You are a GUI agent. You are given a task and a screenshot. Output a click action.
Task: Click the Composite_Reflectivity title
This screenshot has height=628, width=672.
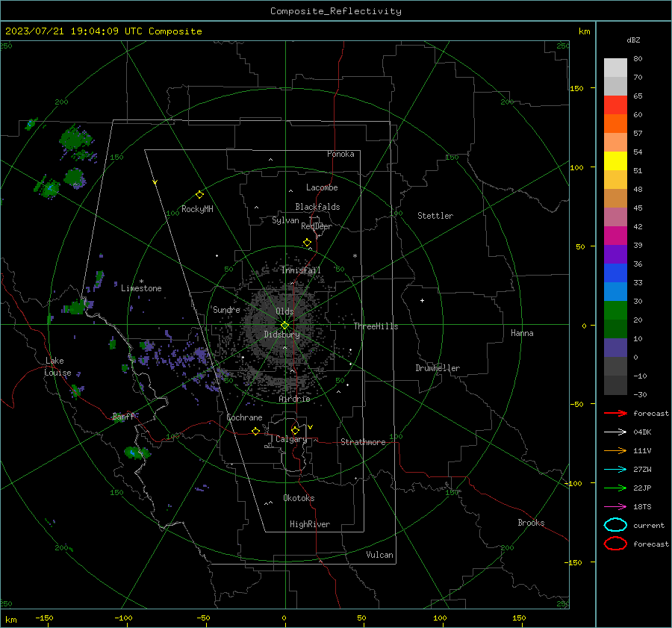(336, 11)
